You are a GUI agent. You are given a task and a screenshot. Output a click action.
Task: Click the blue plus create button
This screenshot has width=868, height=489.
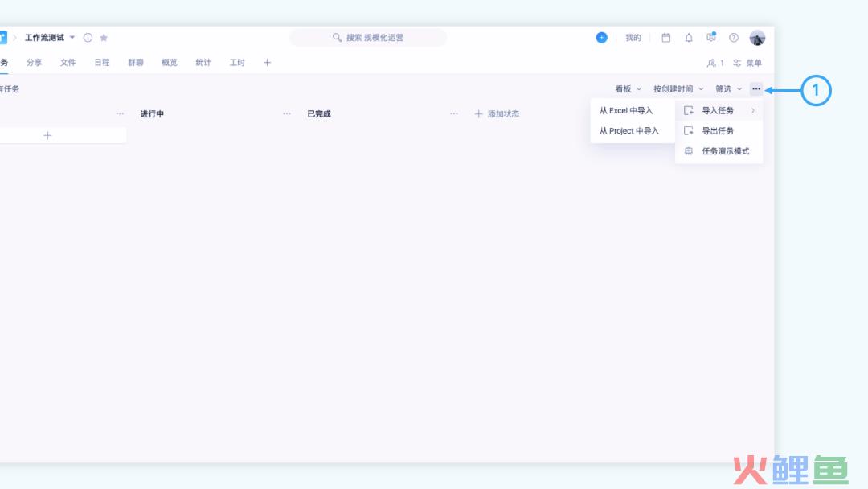[601, 38]
